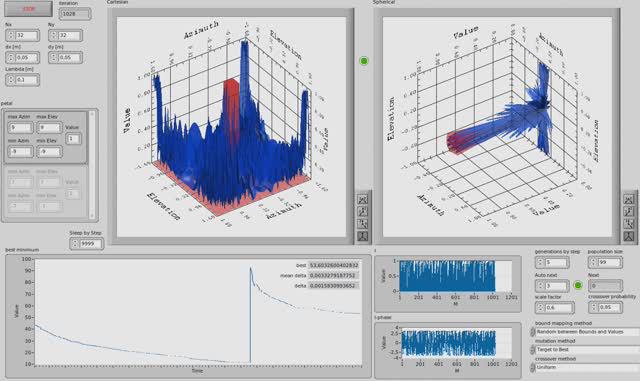The height and width of the screenshot is (381, 640).
Task: Click the best value readout
Action: (333, 265)
